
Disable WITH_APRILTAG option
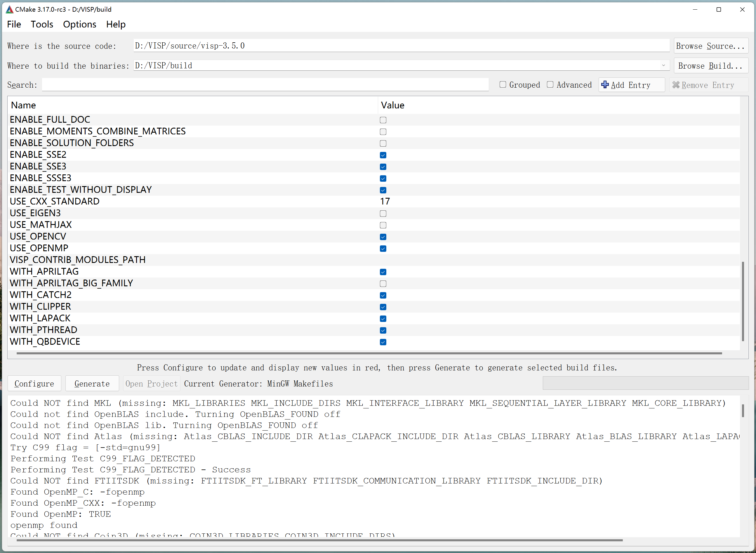pyautogui.click(x=383, y=272)
